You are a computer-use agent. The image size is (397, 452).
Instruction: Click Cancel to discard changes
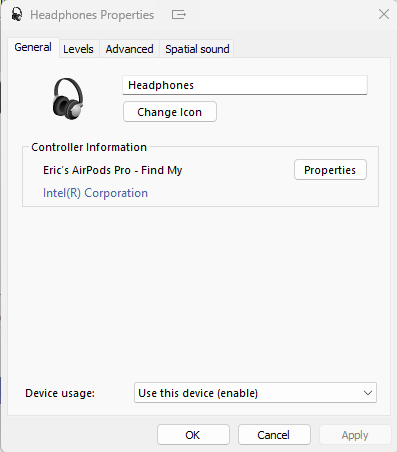coord(274,435)
